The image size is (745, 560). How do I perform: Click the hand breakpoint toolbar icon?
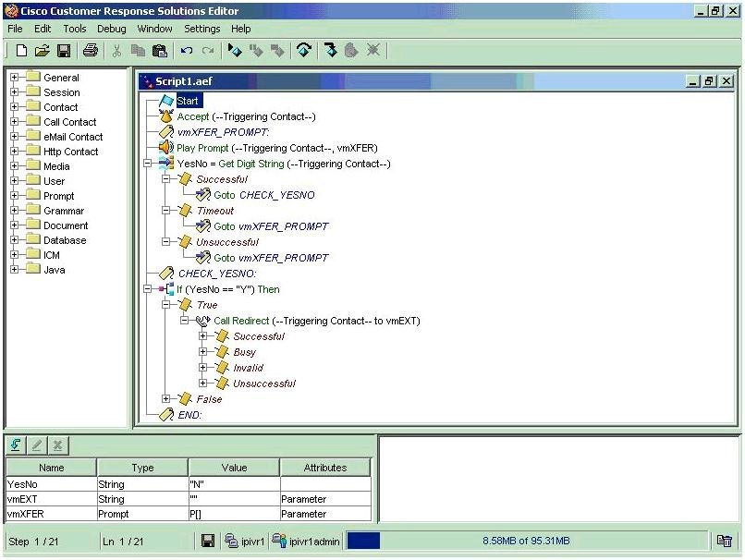pyautogui.click(x=351, y=50)
